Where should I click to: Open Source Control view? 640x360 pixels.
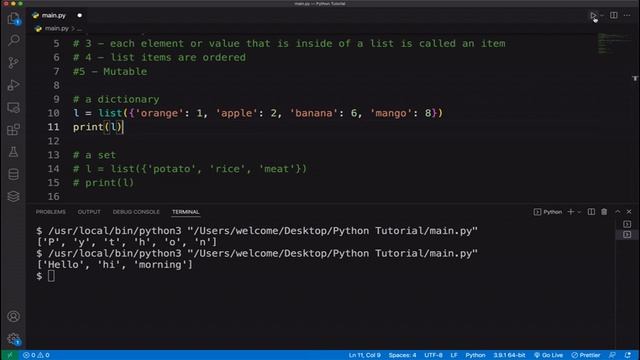(13, 62)
